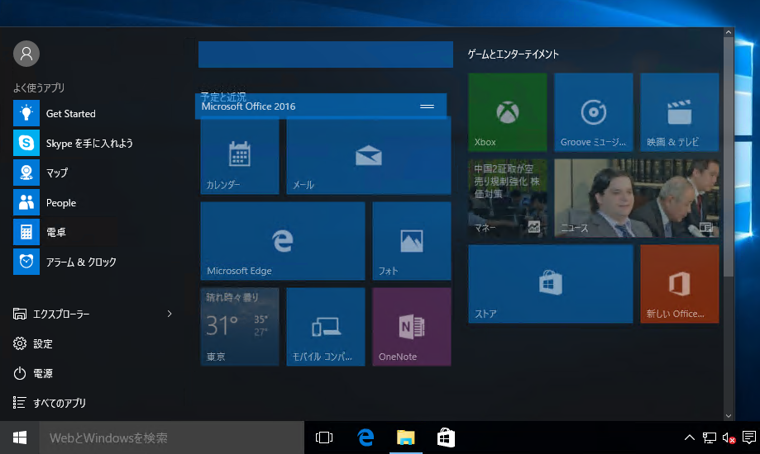Open the メール tile
760x454 pixels.
(369, 156)
